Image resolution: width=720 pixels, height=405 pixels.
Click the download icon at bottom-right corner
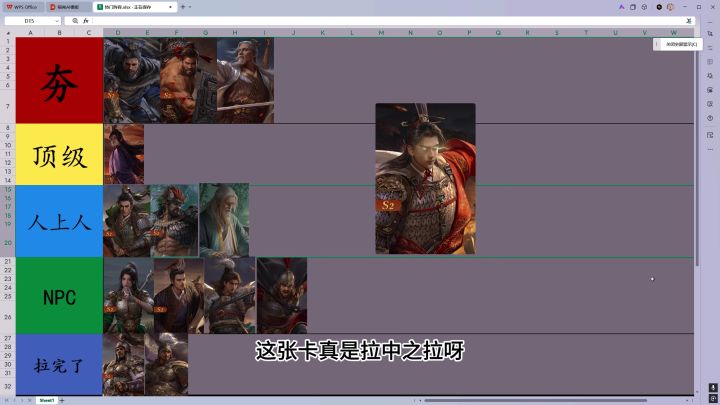point(713,388)
